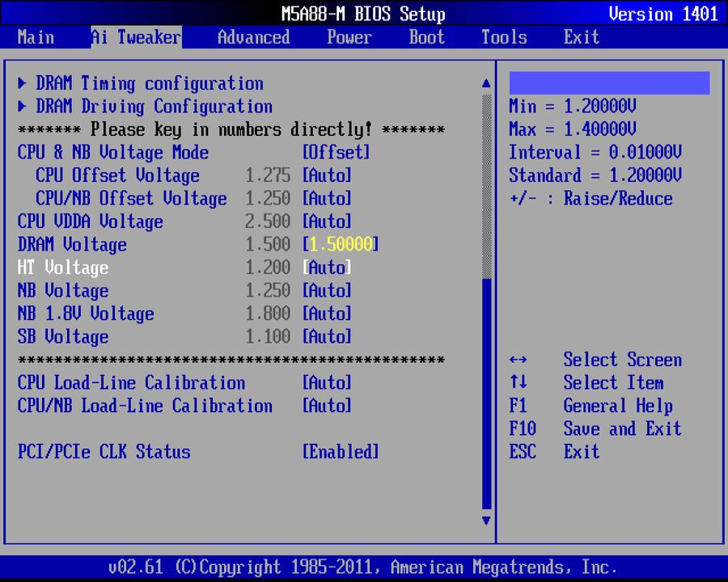Open the Main tab
This screenshot has width=728, height=582.
[x=36, y=37]
